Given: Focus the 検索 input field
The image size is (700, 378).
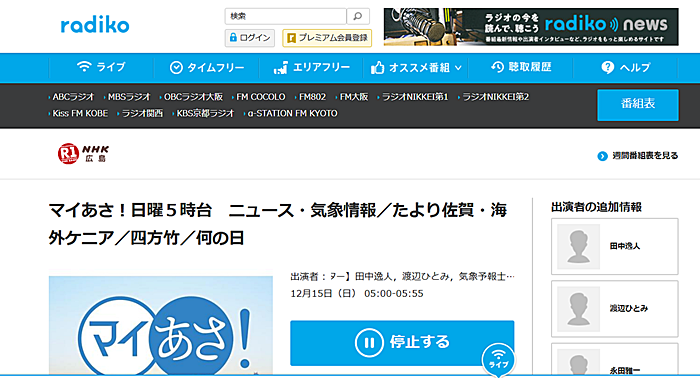Looking at the screenshot, I should [286, 17].
